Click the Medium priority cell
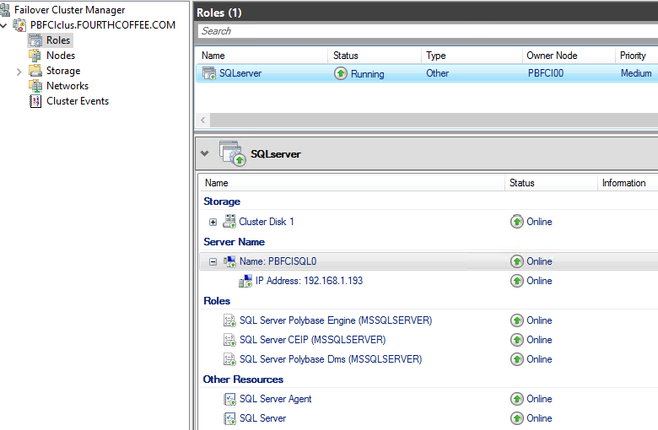The height and width of the screenshot is (430, 658). pos(636,73)
